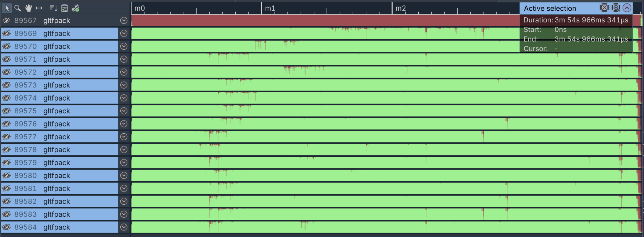Expand details for thread 89576
Screen dimensions: 644x237
click(124, 124)
